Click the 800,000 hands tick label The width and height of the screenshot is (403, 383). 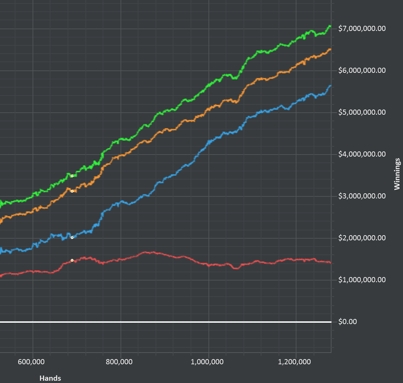pos(119,362)
